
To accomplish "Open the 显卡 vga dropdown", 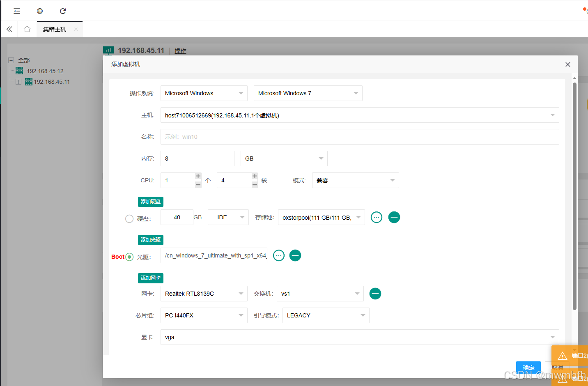I will tap(360, 337).
